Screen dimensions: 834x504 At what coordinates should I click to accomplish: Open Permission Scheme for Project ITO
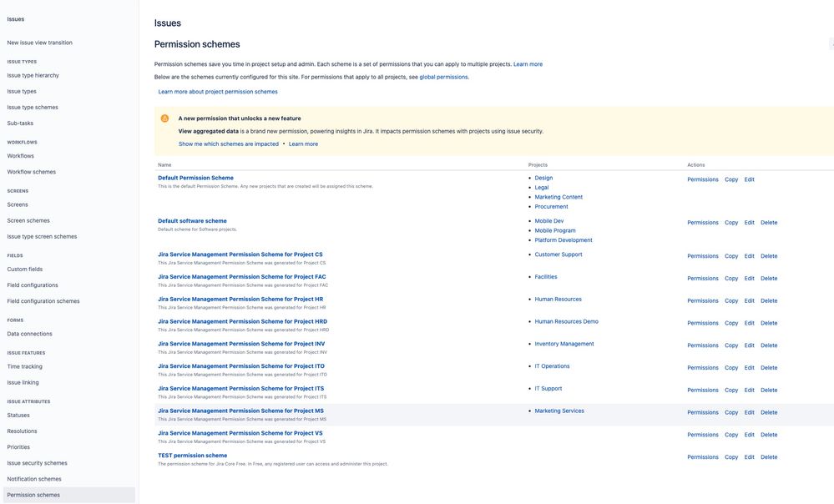pos(241,366)
